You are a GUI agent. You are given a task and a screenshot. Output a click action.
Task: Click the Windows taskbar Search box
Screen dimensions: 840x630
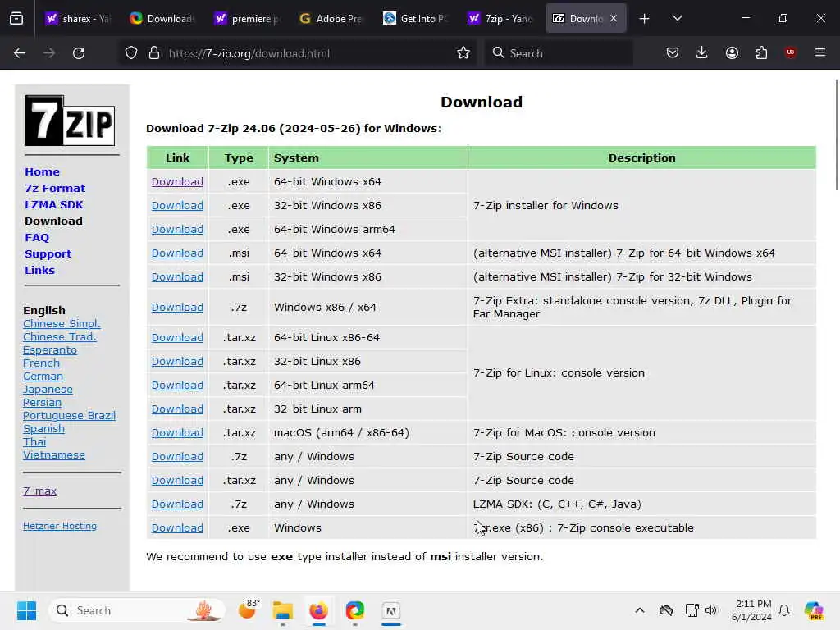click(x=137, y=610)
